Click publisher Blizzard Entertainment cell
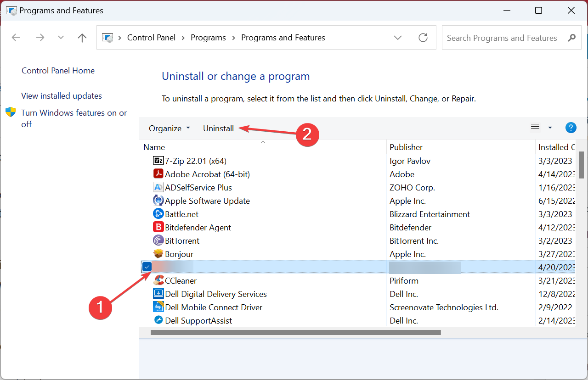This screenshot has width=588, height=380. click(x=430, y=214)
